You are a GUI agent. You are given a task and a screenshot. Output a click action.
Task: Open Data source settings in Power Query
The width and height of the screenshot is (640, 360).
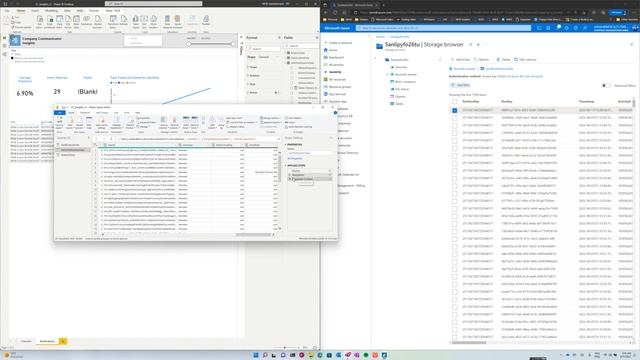pos(102,123)
